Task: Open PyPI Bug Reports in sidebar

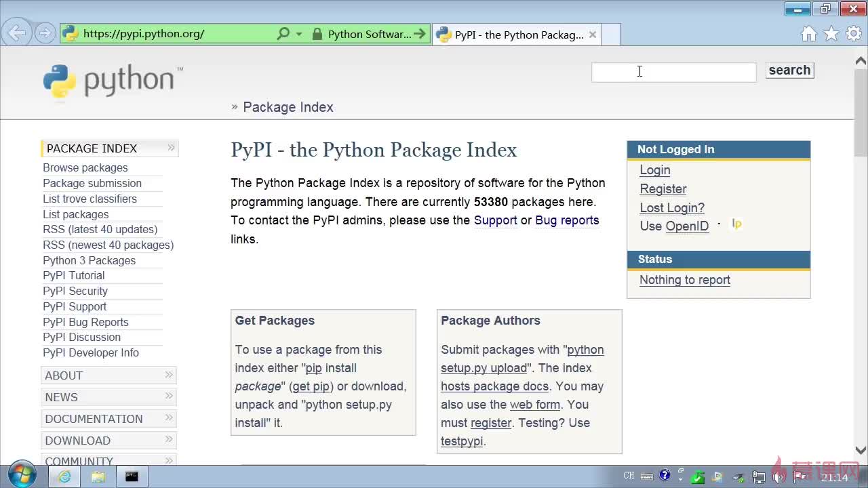Action: 85,322
